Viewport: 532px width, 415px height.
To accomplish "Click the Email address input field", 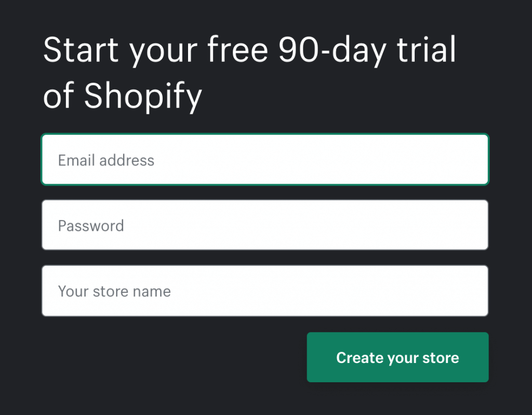I will point(265,160).
